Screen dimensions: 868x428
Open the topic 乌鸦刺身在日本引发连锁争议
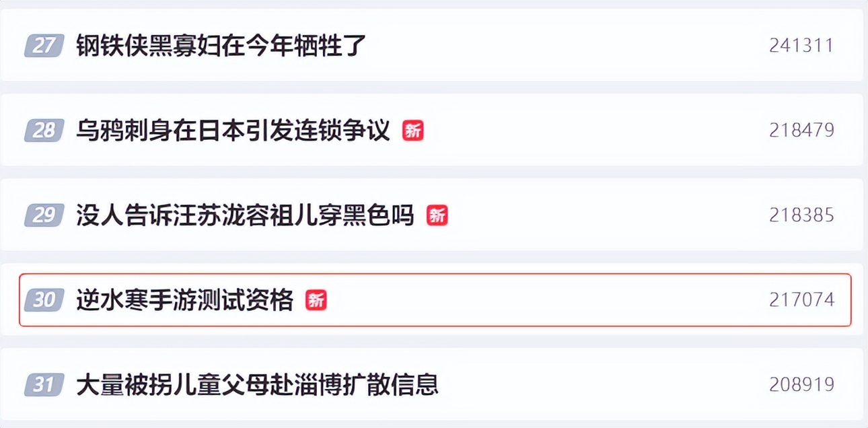233,130
